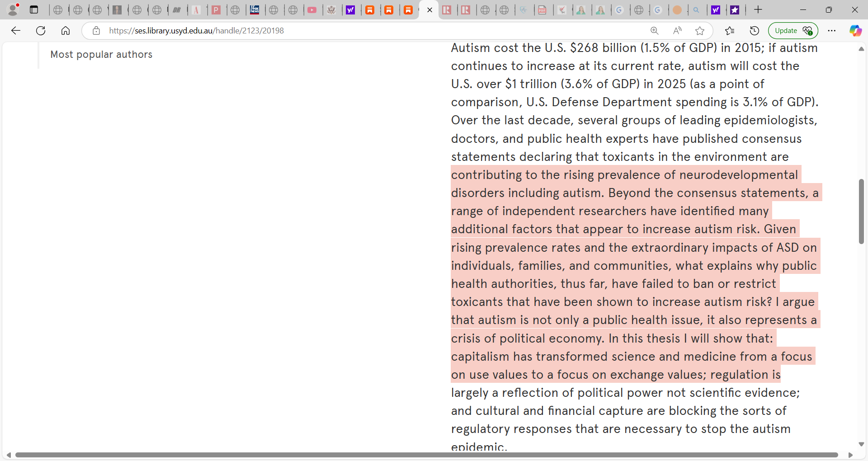Switch to the eagle seal tab
This screenshot has width=868, height=461.
click(331, 10)
